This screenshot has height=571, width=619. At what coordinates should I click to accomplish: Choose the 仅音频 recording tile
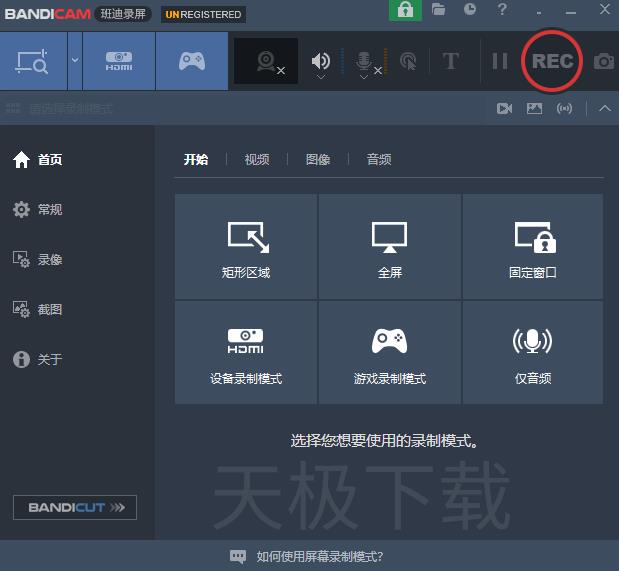(533, 352)
